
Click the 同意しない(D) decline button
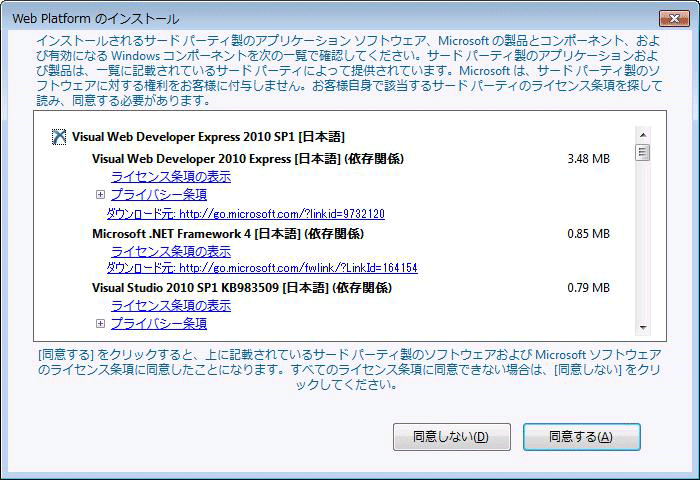tap(452, 437)
